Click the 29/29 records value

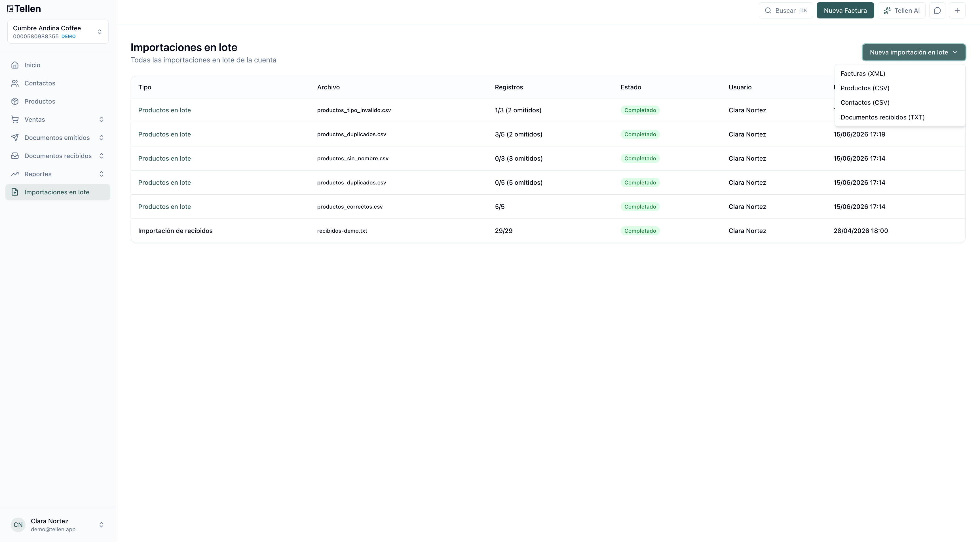(x=504, y=231)
